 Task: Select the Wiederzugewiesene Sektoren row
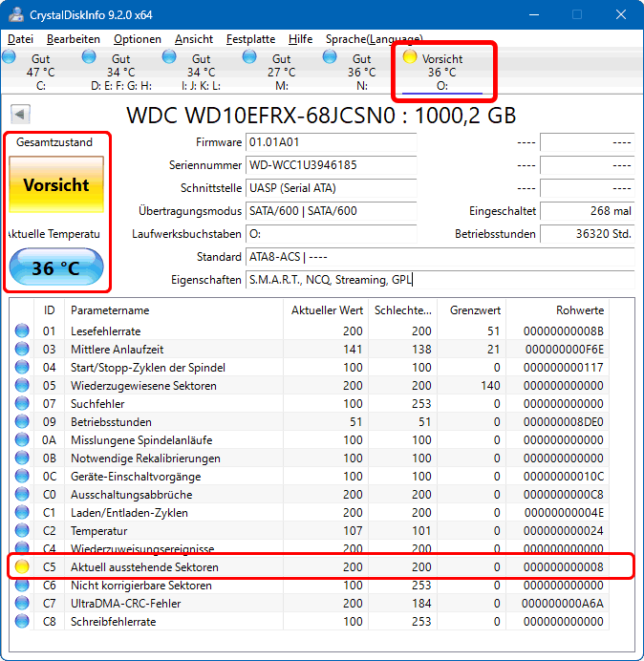click(143, 386)
